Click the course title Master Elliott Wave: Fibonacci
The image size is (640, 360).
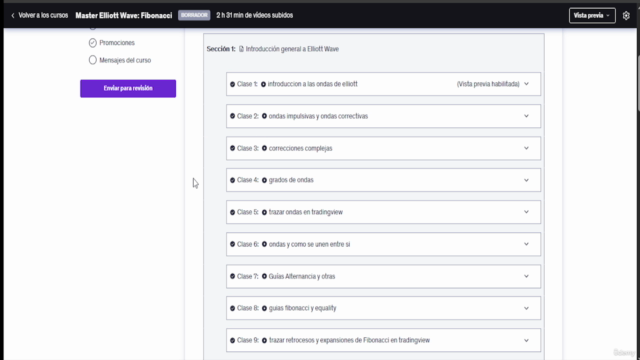pos(124,16)
